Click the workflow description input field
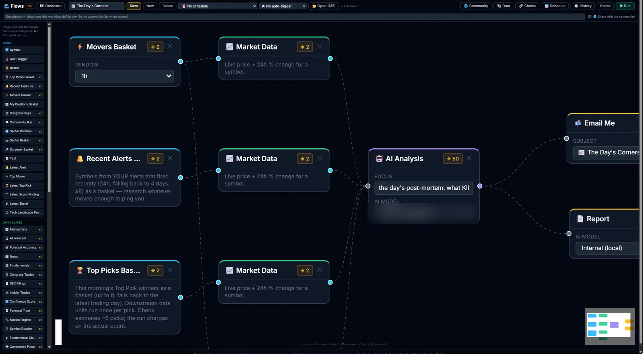This screenshot has width=644, height=355. click(x=294, y=17)
